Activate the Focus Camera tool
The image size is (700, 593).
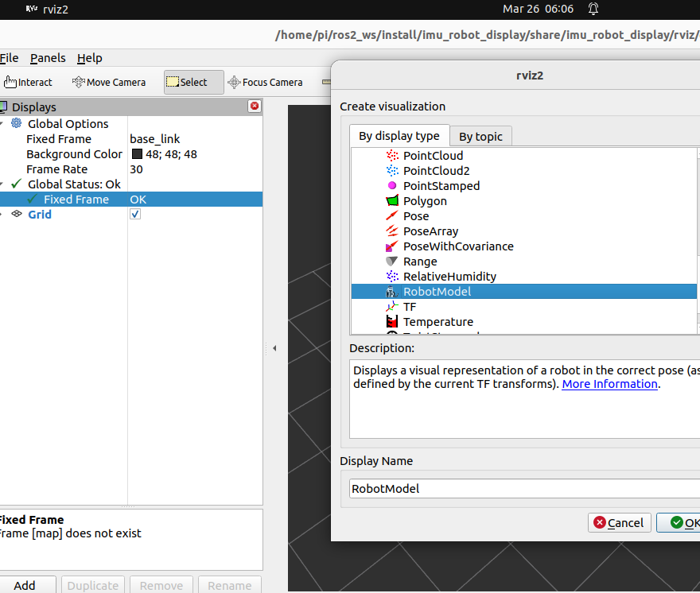point(265,82)
